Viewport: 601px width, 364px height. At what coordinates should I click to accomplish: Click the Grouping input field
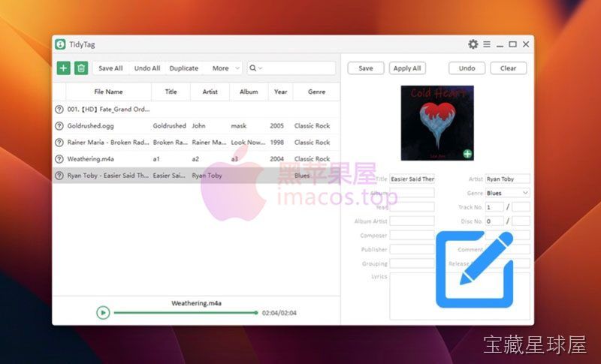412,263
